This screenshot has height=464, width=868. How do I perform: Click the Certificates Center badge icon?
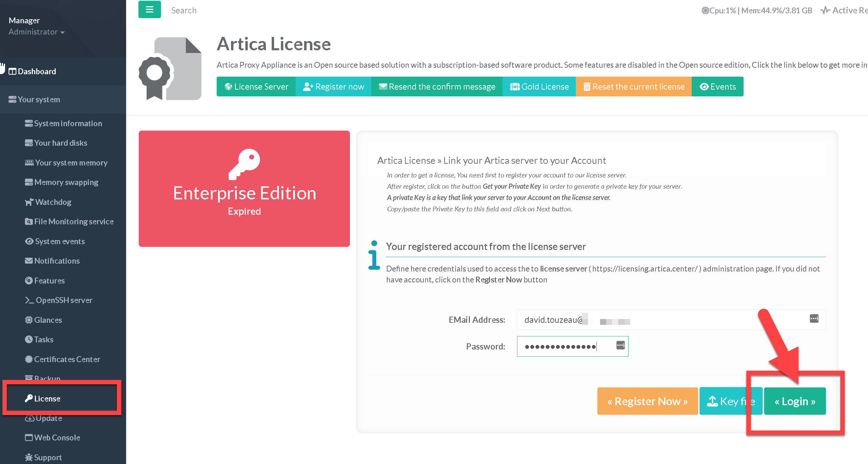29,359
